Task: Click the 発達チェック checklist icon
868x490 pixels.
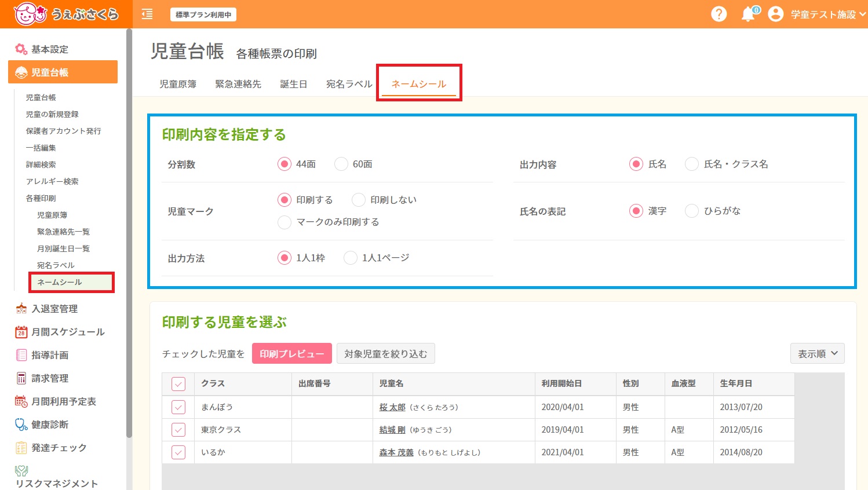Action: [21, 448]
